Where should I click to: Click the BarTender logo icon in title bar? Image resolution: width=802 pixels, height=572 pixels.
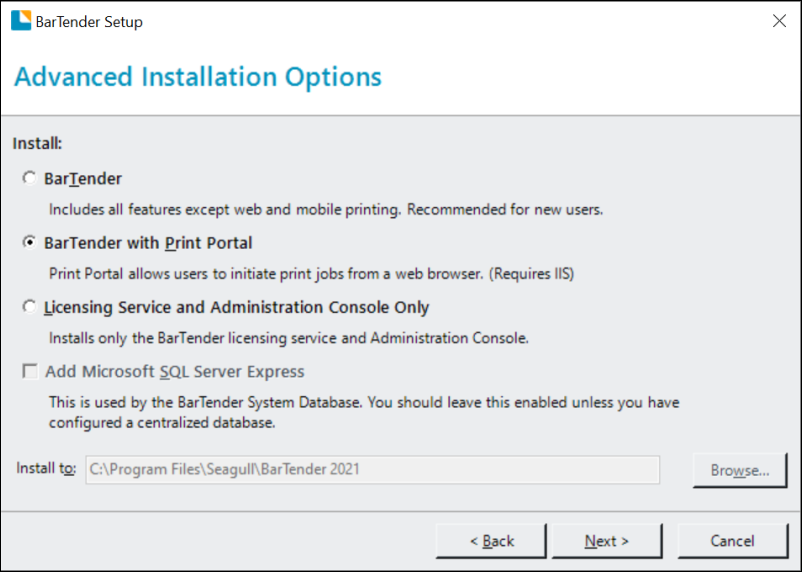pos(21,21)
